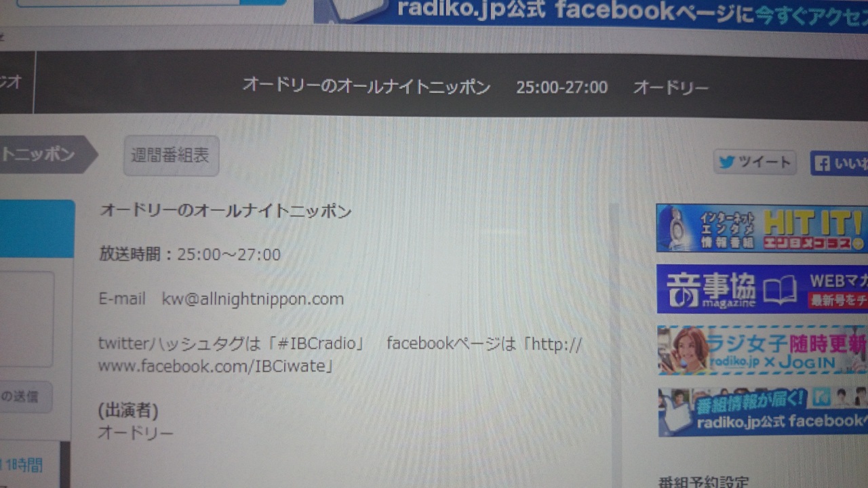Click the 番組予約設定 heading
This screenshot has height=488, width=868.
(703, 482)
